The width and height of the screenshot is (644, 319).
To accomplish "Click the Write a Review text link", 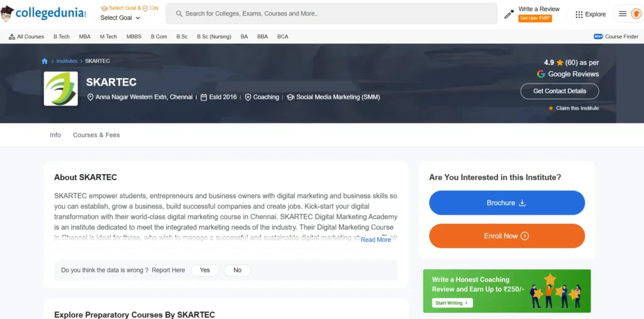I will [539, 9].
